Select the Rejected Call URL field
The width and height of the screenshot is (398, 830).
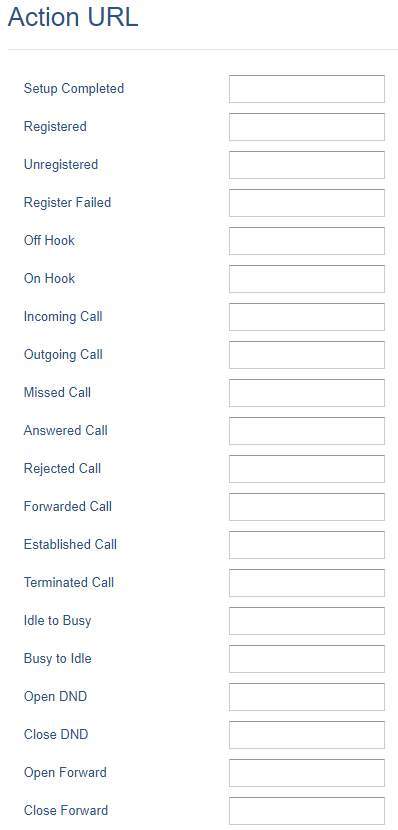tap(307, 469)
